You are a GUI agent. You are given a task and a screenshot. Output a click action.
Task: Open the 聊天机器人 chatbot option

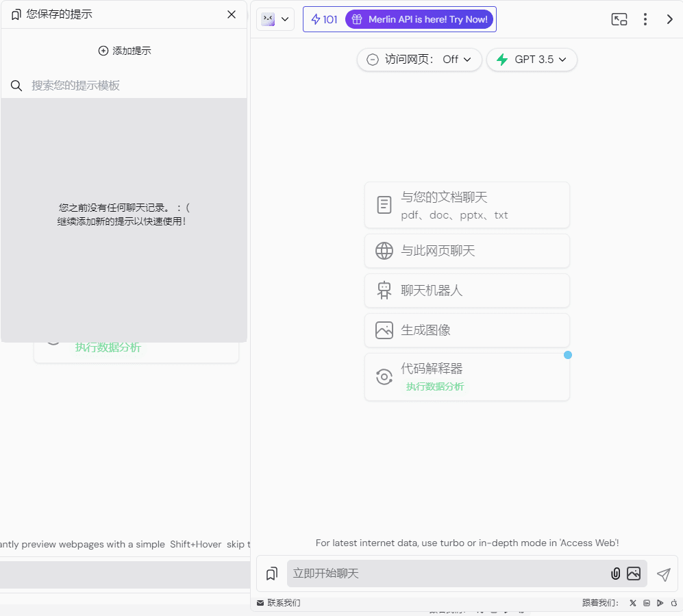pyautogui.click(x=467, y=291)
